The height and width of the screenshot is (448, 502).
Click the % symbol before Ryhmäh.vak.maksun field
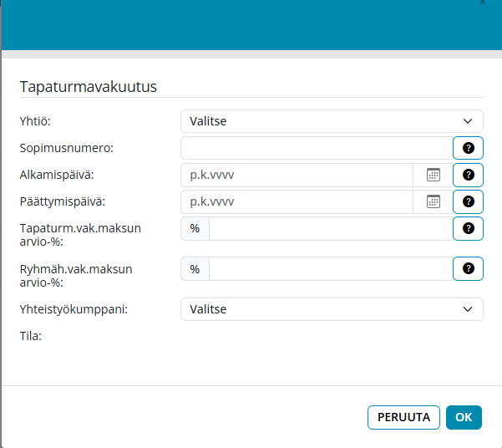coord(195,268)
